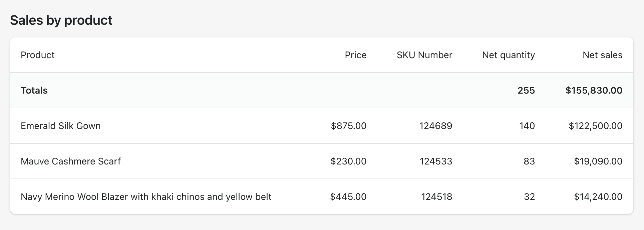Click the total net sales $155,830.00
644x230 pixels.
(x=594, y=90)
